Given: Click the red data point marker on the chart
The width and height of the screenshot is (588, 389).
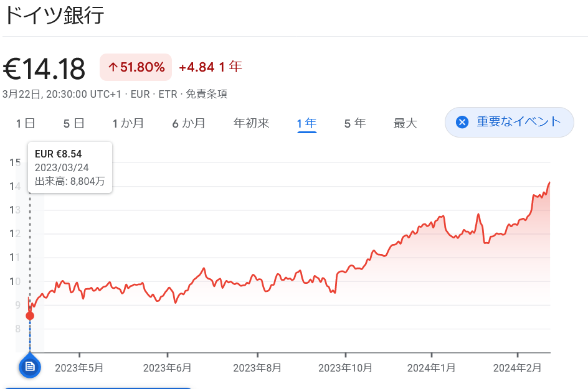Looking at the screenshot, I should pos(29,314).
